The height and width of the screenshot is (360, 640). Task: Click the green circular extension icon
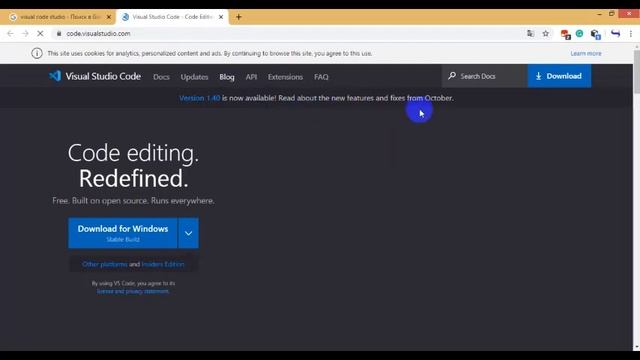(580, 33)
